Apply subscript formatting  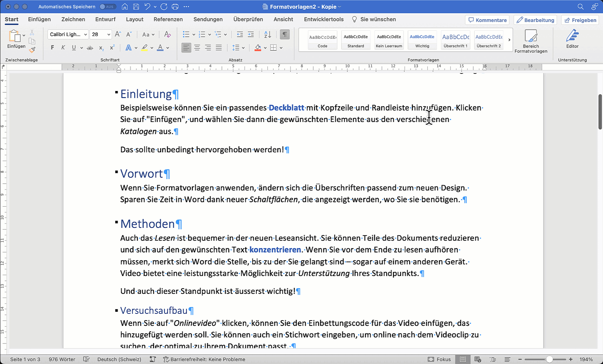pos(101,48)
